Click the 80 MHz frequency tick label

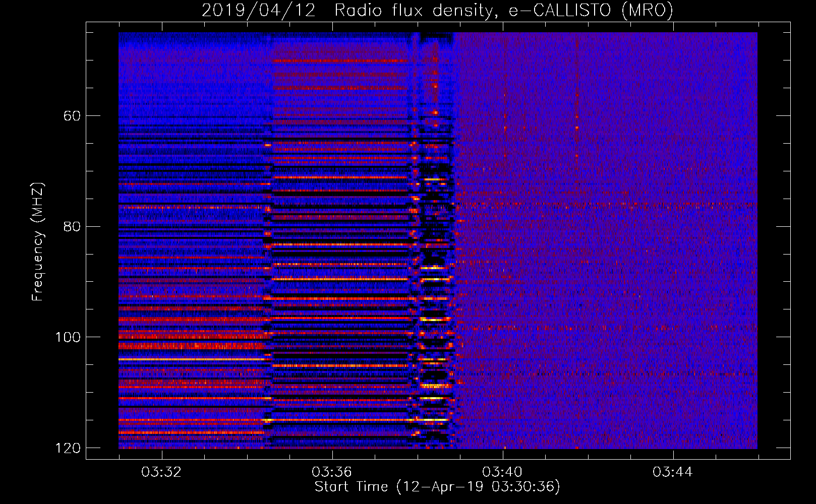point(72,226)
